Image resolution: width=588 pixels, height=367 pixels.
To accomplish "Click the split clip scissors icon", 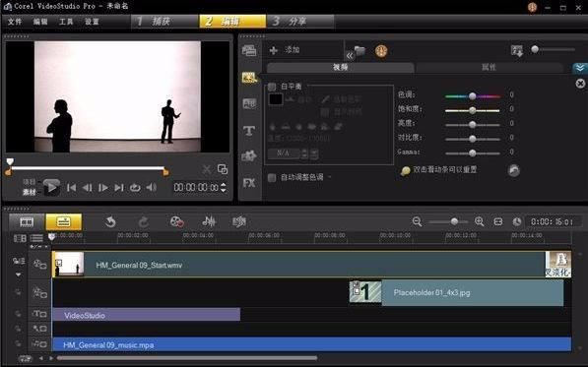I will click(206, 169).
